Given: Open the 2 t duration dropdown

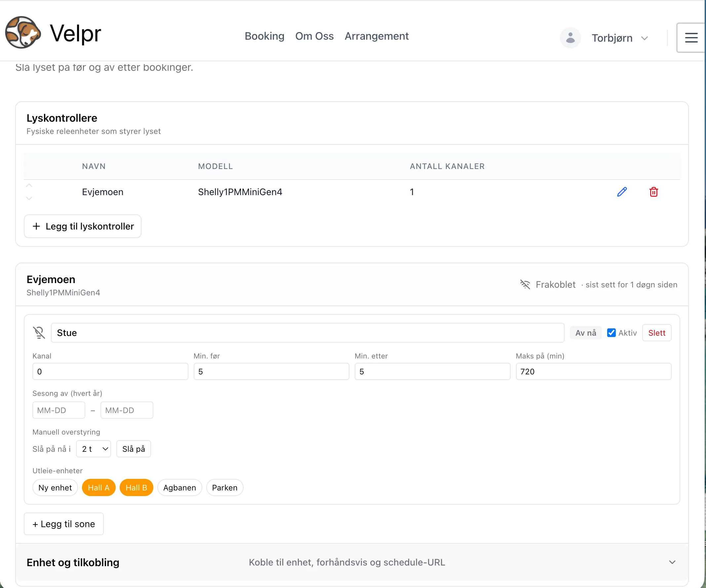Looking at the screenshot, I should point(94,449).
